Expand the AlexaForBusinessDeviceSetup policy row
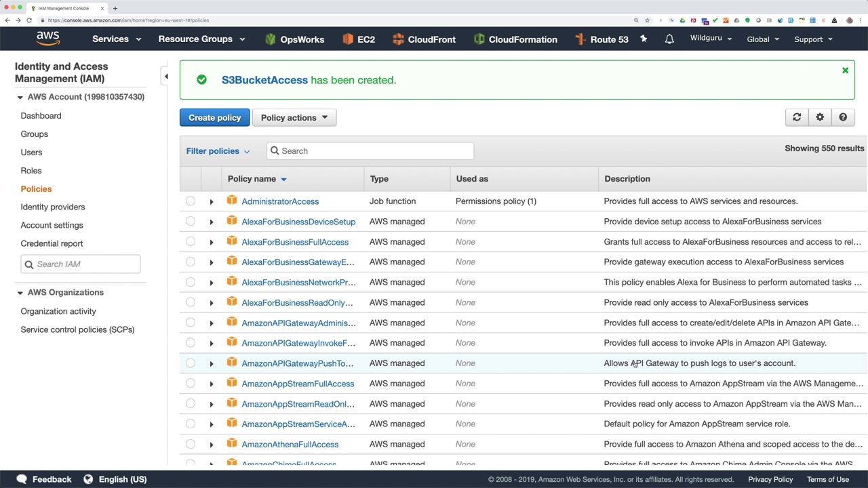Image resolution: width=868 pixels, height=488 pixels. point(211,222)
